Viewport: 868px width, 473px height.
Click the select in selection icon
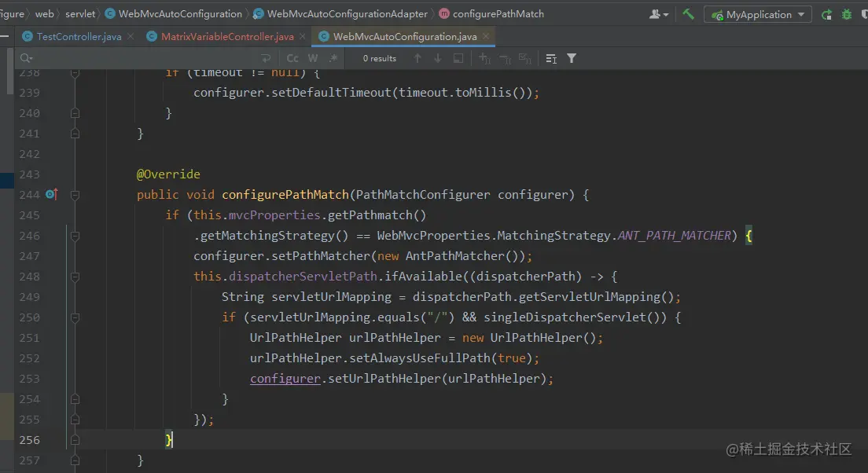458,58
